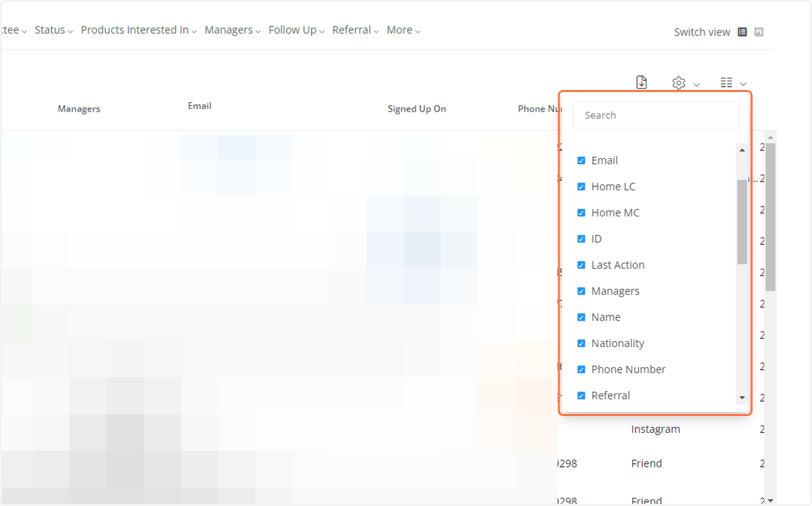The width and height of the screenshot is (812, 506).
Task: Sort by the Managers column header
Action: pyautogui.click(x=79, y=108)
